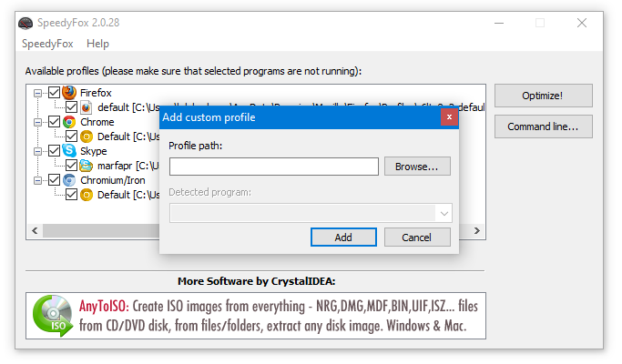
Task: Click the Firefox default profile icon
Action: [x=86, y=107]
